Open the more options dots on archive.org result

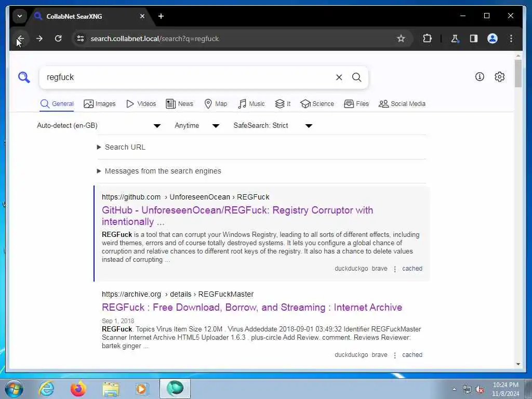click(395, 355)
